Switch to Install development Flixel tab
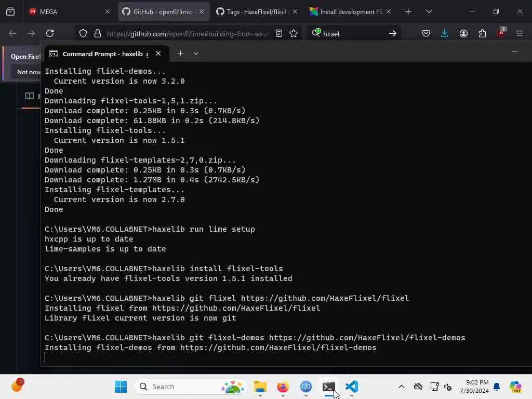 [x=351, y=12]
